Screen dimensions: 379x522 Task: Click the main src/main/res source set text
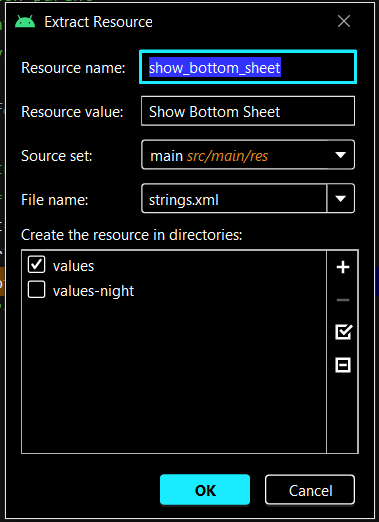[209, 156]
